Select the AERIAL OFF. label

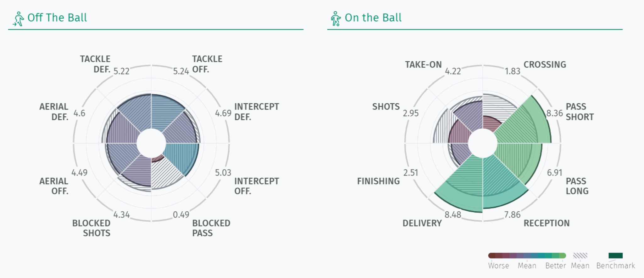pyautogui.click(x=54, y=186)
